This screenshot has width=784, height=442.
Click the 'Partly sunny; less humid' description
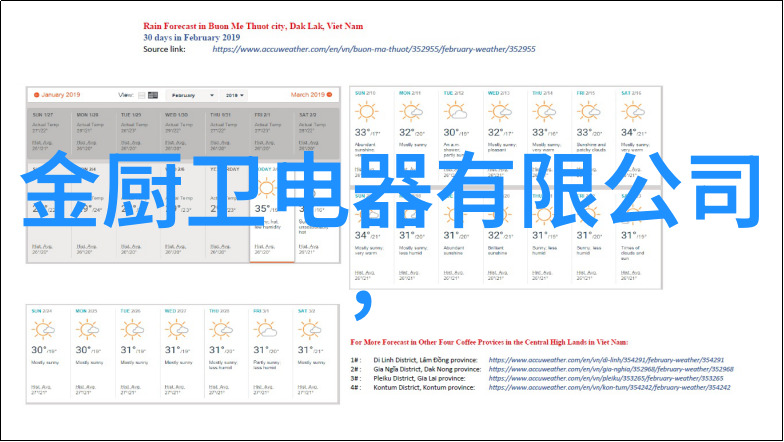pyautogui.click(x=268, y=365)
